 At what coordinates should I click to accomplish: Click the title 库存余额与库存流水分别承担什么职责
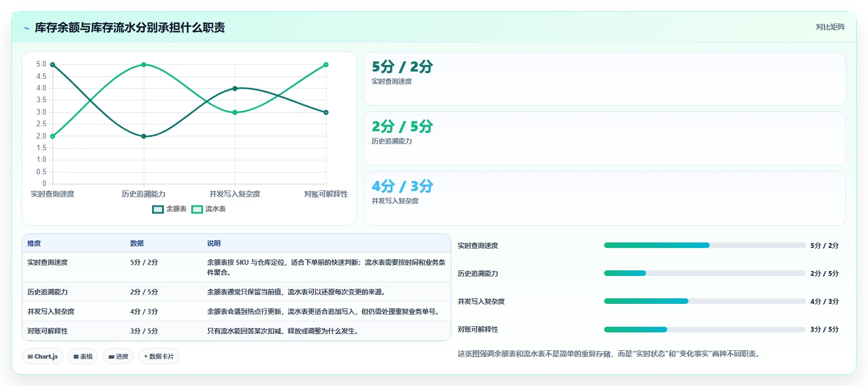[130, 27]
